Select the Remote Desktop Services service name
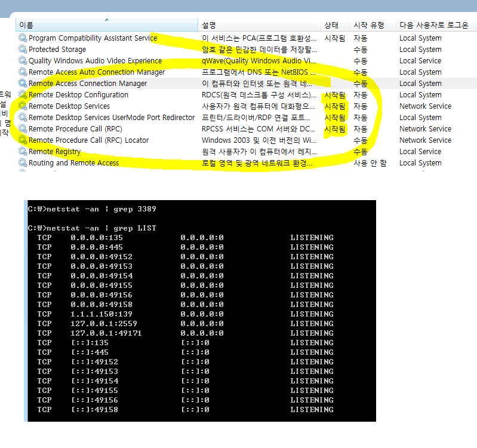The height and width of the screenshot is (448, 477). [69, 106]
